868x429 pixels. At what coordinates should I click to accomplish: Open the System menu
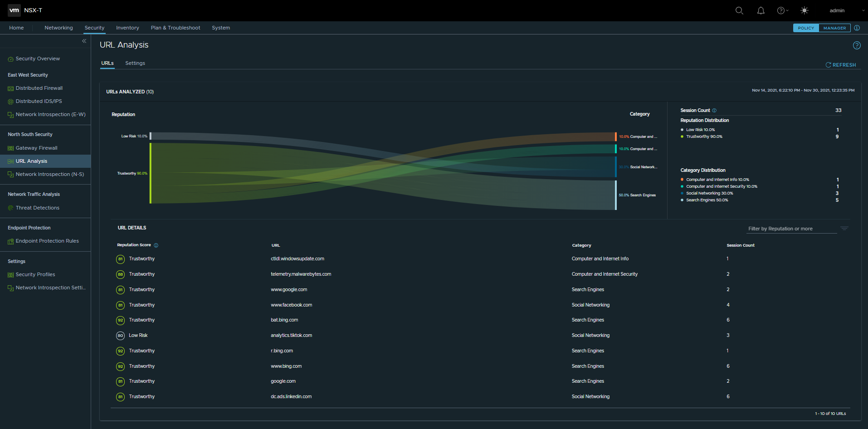pos(221,28)
